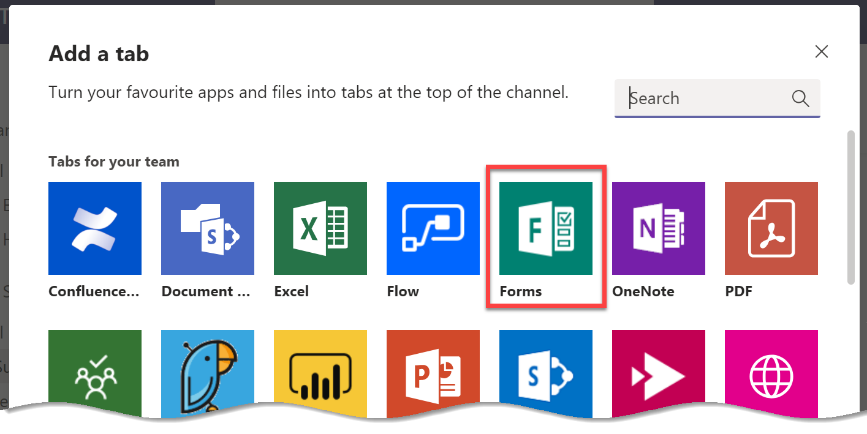Click the 'Add a tab' title
This screenshot has width=867, height=434.
[x=99, y=54]
